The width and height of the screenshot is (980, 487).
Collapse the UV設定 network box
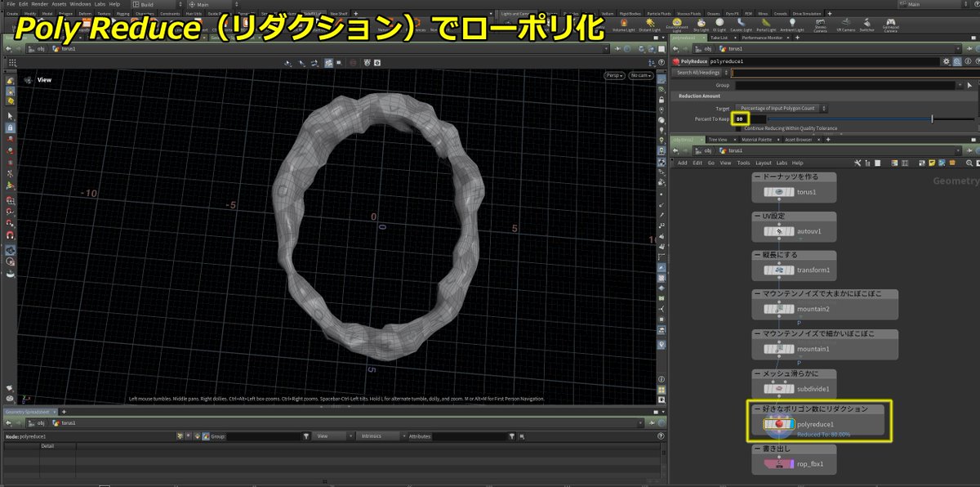(x=756, y=216)
